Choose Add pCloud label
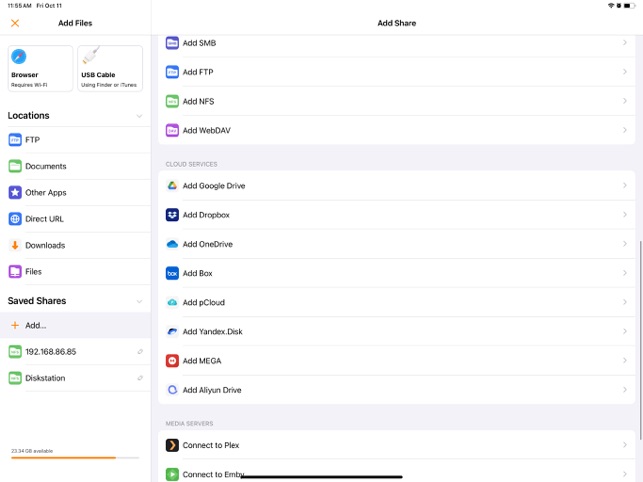Viewport: 643px width, 482px height. click(x=204, y=303)
